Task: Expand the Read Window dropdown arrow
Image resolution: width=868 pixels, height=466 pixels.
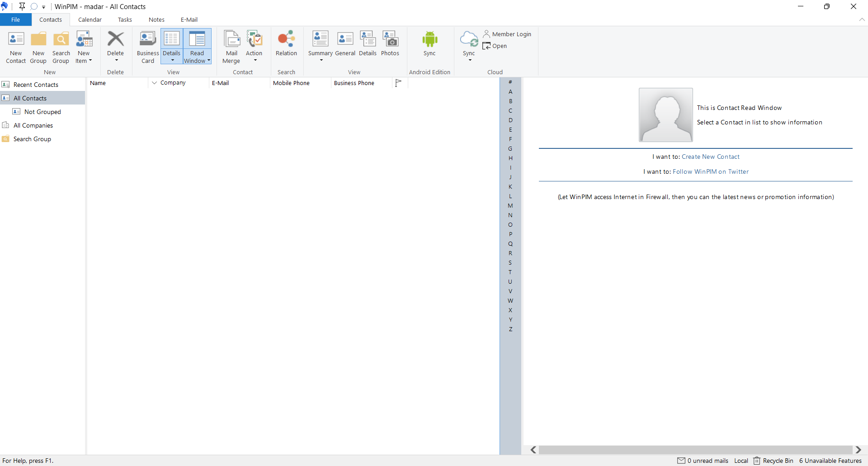Action: pyautogui.click(x=209, y=61)
